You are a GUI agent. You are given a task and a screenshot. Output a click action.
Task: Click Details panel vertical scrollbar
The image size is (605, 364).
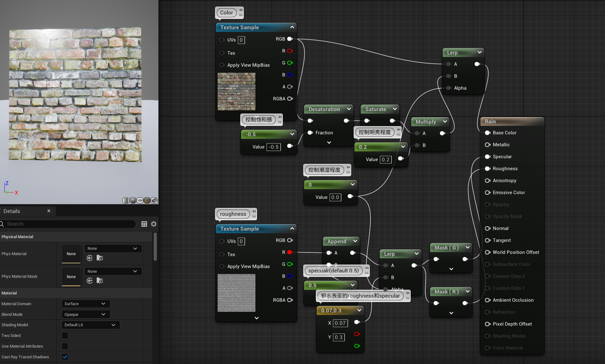coord(155,247)
